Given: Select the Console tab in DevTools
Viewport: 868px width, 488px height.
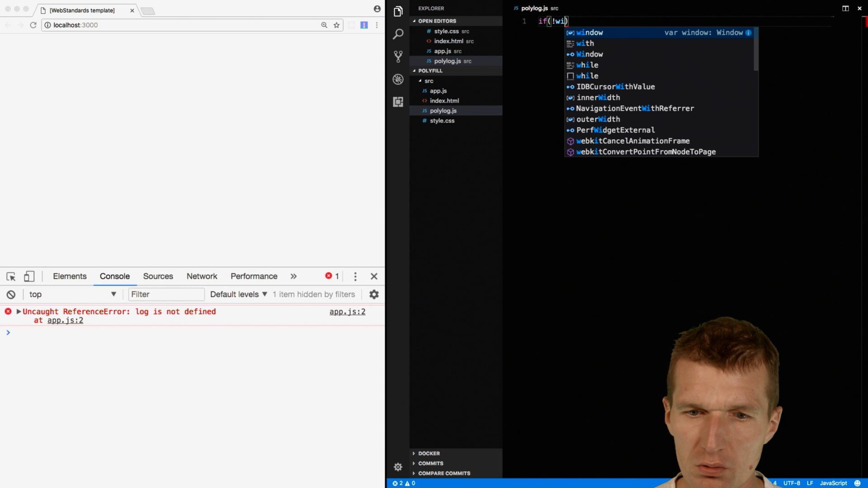Looking at the screenshot, I should tap(115, 276).
